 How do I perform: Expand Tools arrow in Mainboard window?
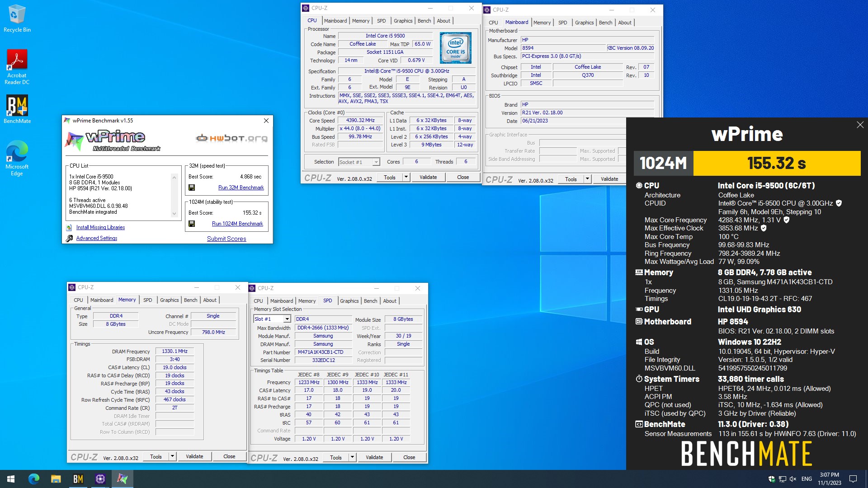[x=587, y=179]
